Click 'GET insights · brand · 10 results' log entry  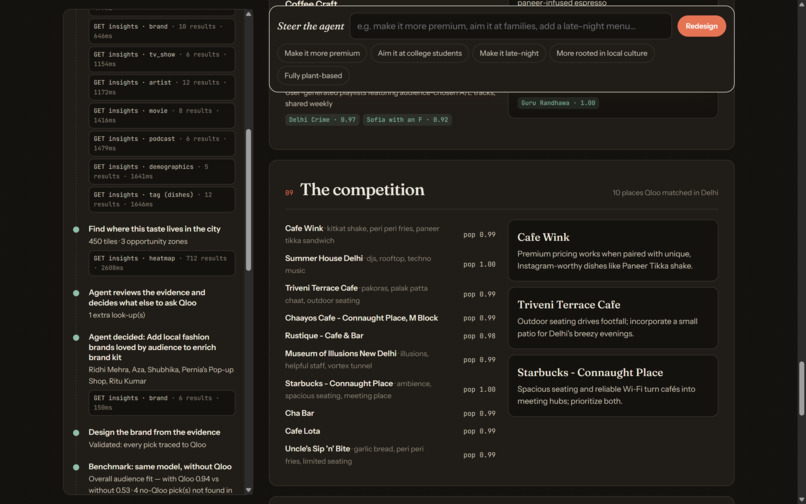point(162,31)
